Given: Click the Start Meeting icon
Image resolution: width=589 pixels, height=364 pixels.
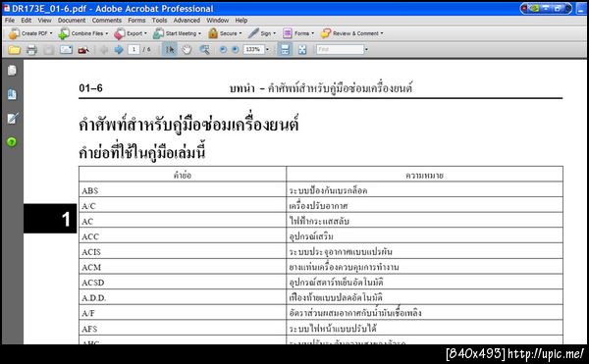Looking at the screenshot, I should (158, 33).
